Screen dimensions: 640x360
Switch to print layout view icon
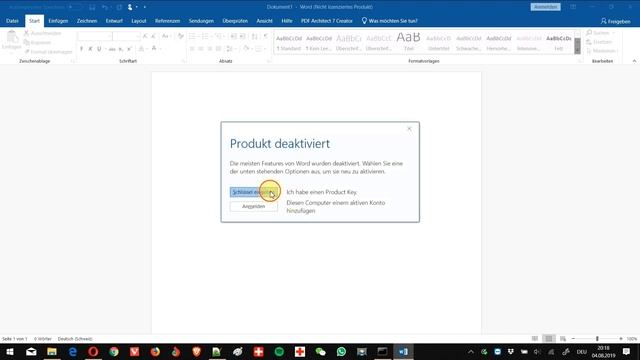pos(549,339)
